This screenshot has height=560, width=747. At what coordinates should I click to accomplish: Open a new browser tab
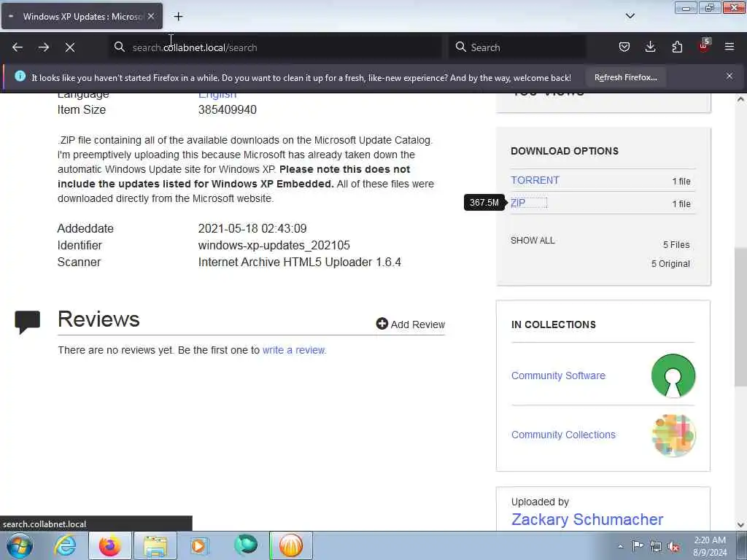tap(178, 17)
